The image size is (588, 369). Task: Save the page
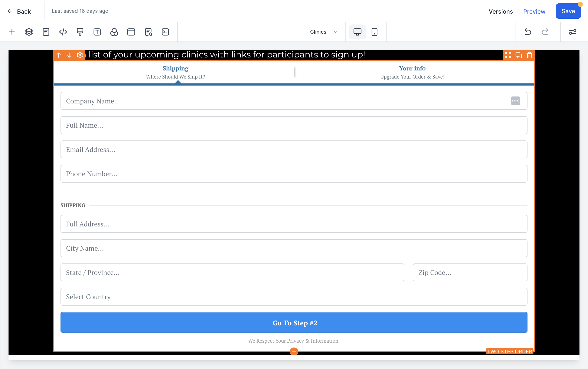pyautogui.click(x=568, y=11)
